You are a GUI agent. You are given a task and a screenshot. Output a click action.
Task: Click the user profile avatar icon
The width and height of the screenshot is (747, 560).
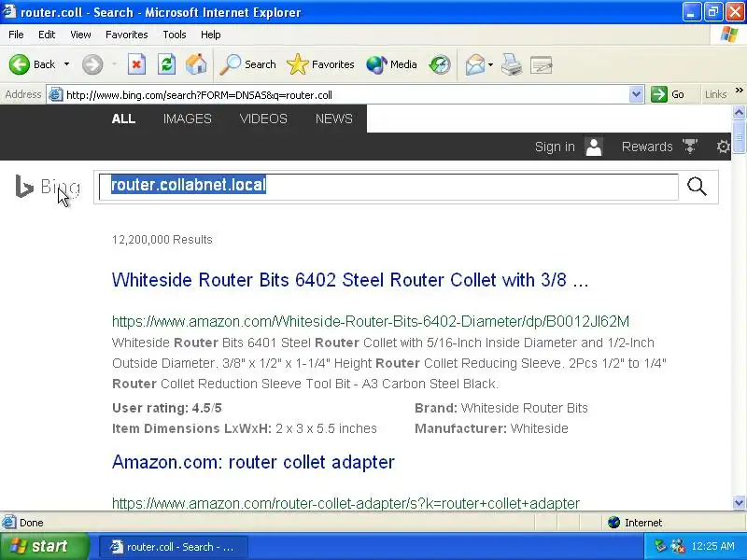pos(594,147)
